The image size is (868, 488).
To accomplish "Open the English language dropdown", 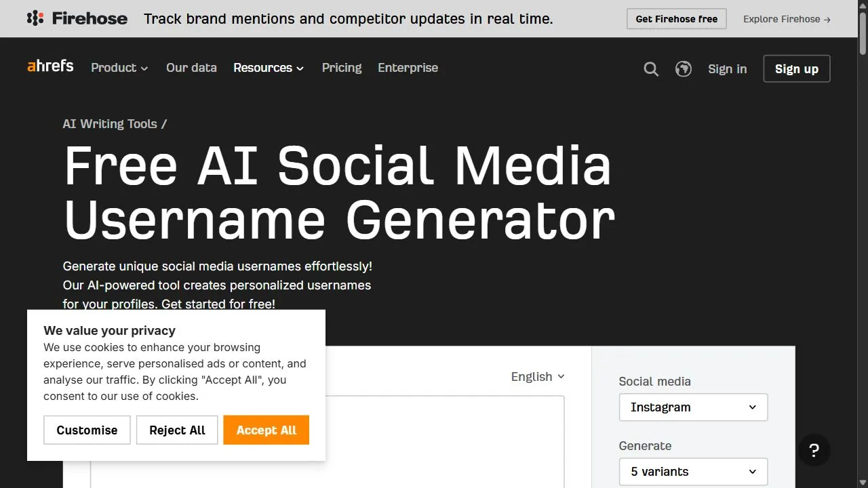I will pos(538,377).
